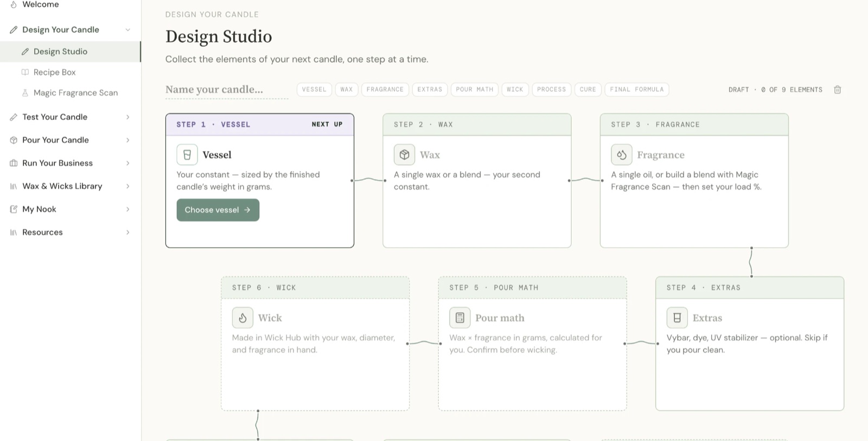Image resolution: width=868 pixels, height=441 pixels.
Task: Open Design Studio in sidebar
Action: click(70, 52)
